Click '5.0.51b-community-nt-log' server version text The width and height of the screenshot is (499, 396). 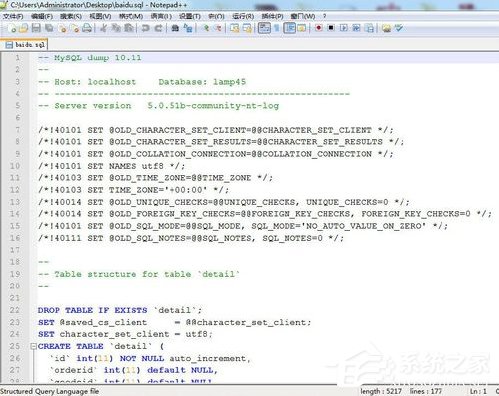click(213, 106)
